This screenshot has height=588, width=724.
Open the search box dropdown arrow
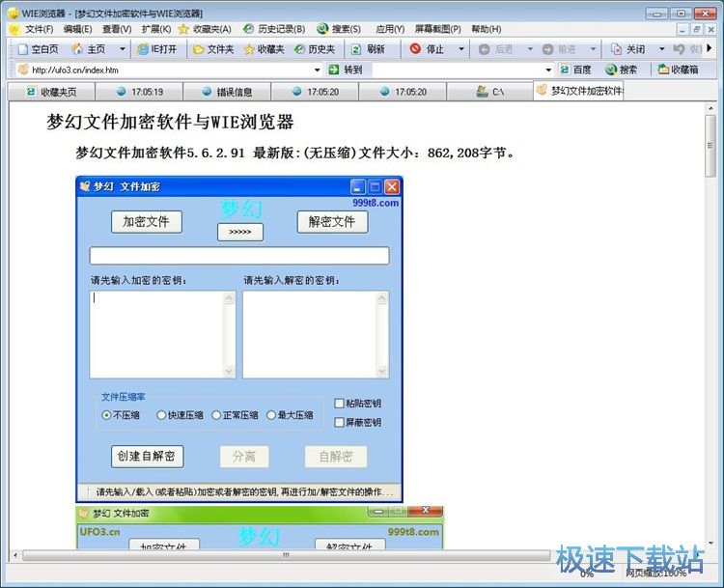(548, 70)
